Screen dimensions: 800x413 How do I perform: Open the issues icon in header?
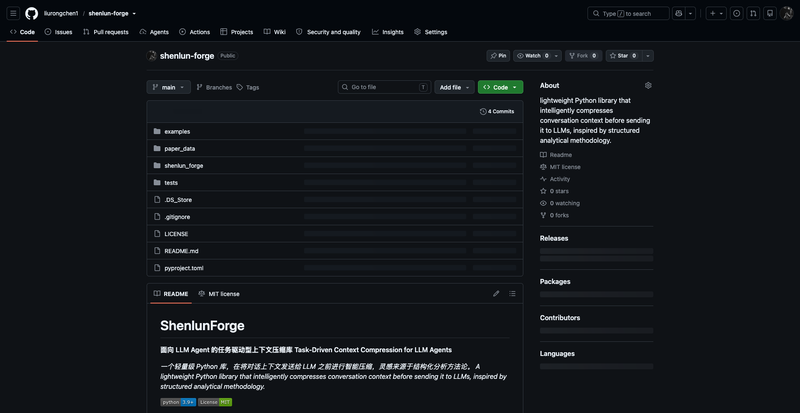tap(736, 14)
